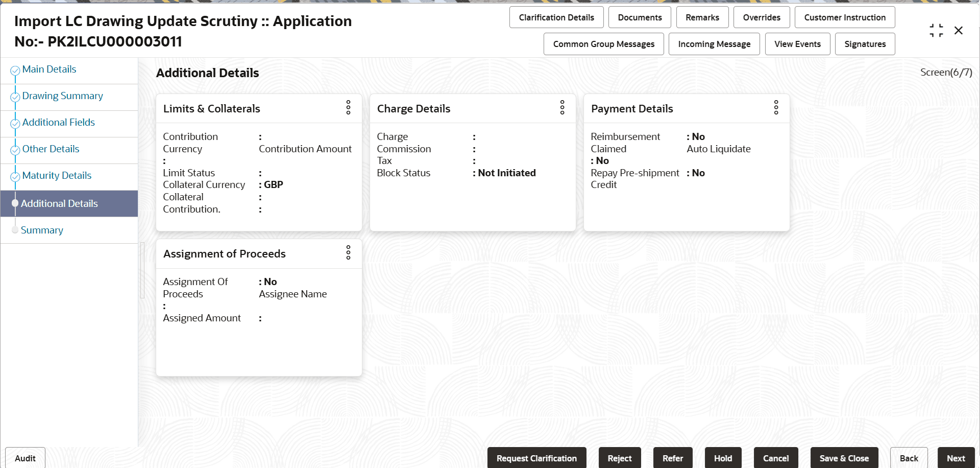980x468 pixels.
Task: Open Incoming Message
Action: (714, 44)
